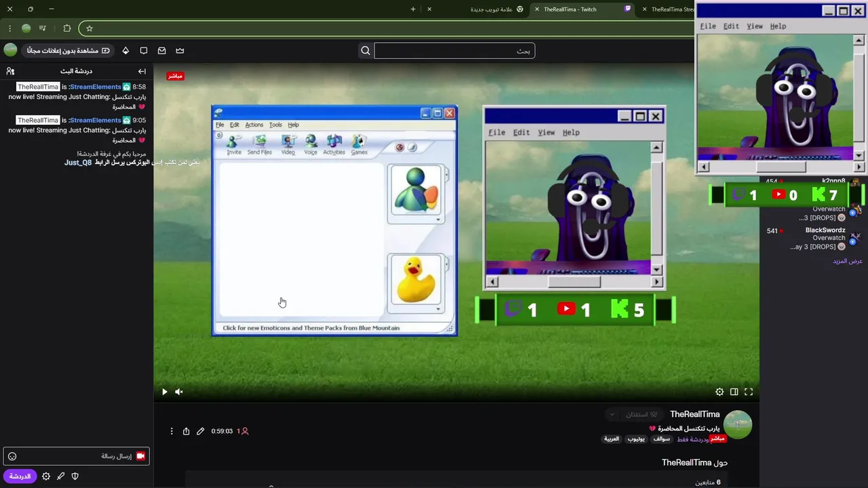Click the Twitch search magnifier icon
The height and width of the screenshot is (488, 868).
pyautogui.click(x=366, y=51)
